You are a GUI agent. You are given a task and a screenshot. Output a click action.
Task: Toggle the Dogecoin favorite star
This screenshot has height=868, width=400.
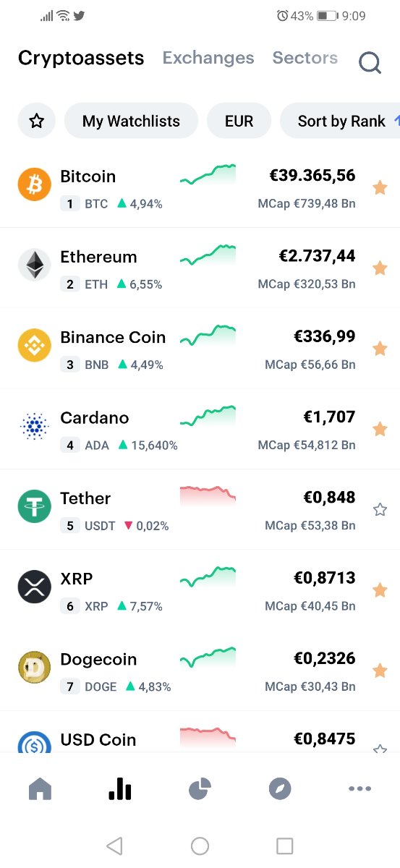point(380,671)
